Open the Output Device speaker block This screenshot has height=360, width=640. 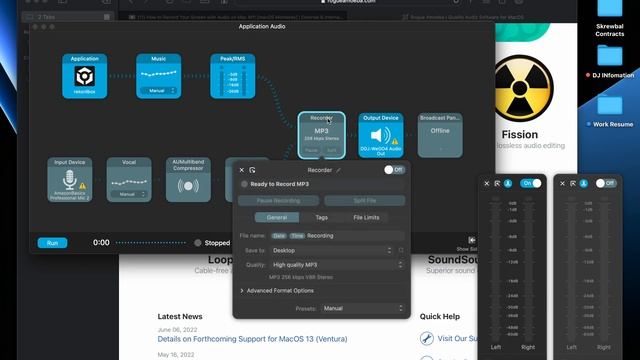pyautogui.click(x=381, y=135)
